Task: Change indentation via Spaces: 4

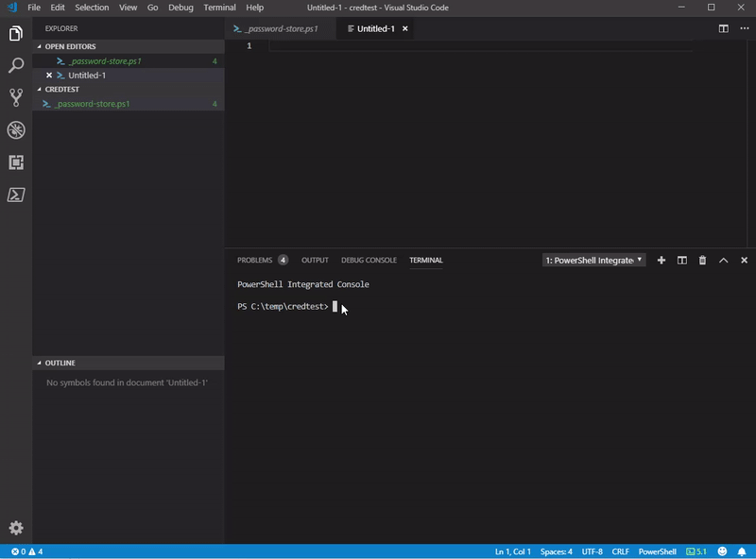Action: pyautogui.click(x=556, y=551)
